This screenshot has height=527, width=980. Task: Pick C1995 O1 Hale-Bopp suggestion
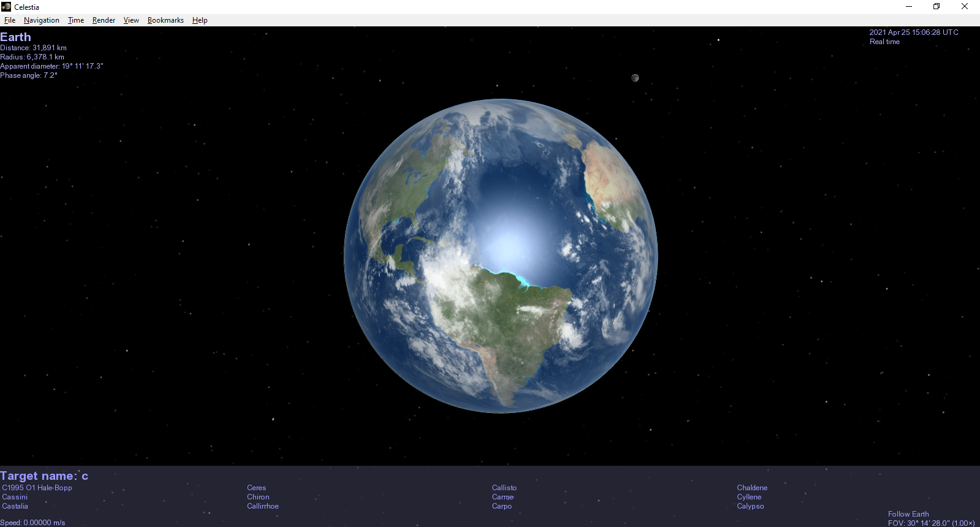coord(37,488)
